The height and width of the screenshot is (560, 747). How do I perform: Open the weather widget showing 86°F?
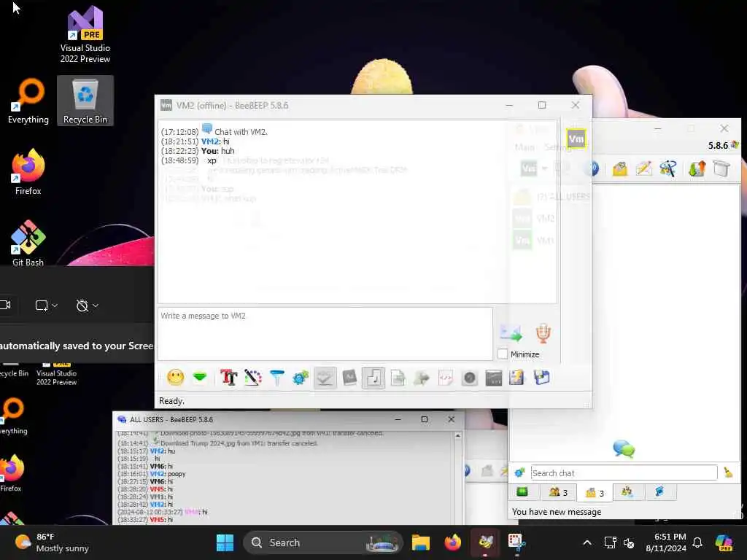click(x=52, y=542)
